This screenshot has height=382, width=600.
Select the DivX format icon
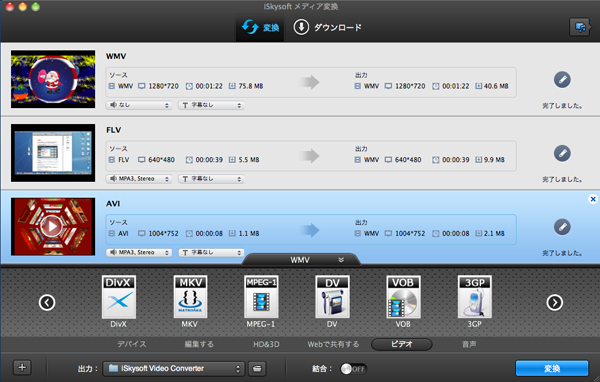[119, 297]
